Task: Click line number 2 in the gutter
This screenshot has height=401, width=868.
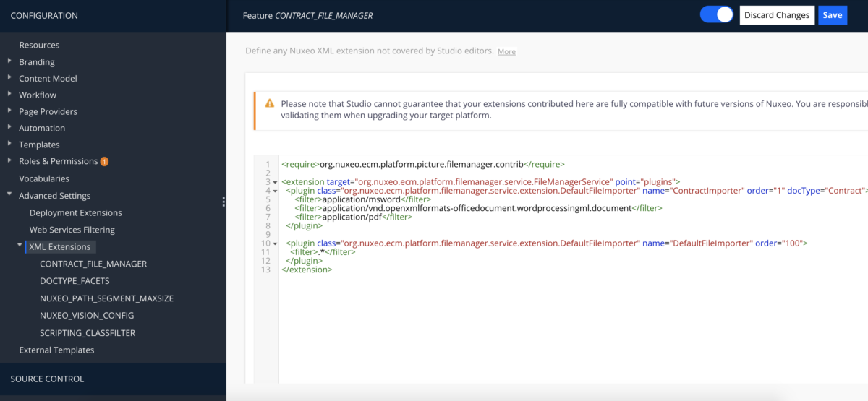Action: click(x=268, y=173)
